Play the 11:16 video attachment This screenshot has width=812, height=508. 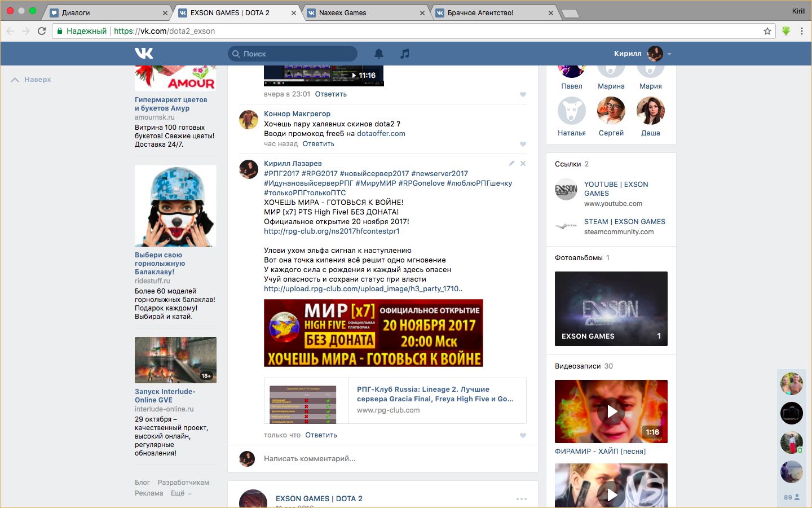324,76
